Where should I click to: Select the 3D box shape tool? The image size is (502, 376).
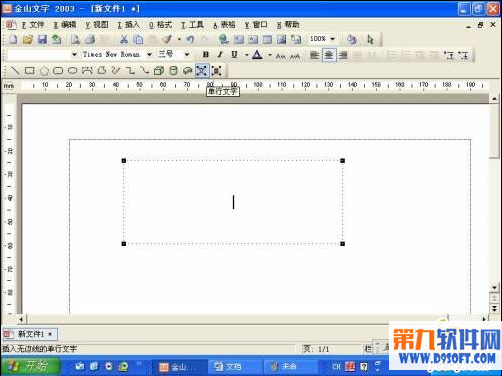159,70
